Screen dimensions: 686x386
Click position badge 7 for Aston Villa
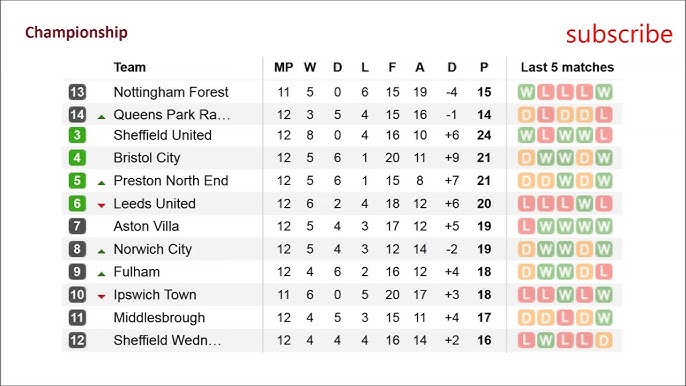77,226
